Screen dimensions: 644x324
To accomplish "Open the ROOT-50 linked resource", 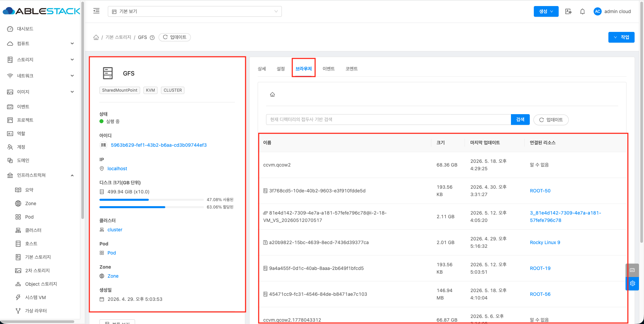I will click(x=540, y=191).
